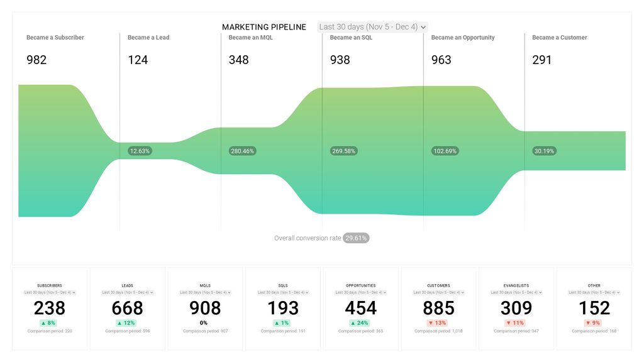Click the 102.69% badge on the Opportunity stage
The width and height of the screenshot is (644, 362).
point(445,151)
